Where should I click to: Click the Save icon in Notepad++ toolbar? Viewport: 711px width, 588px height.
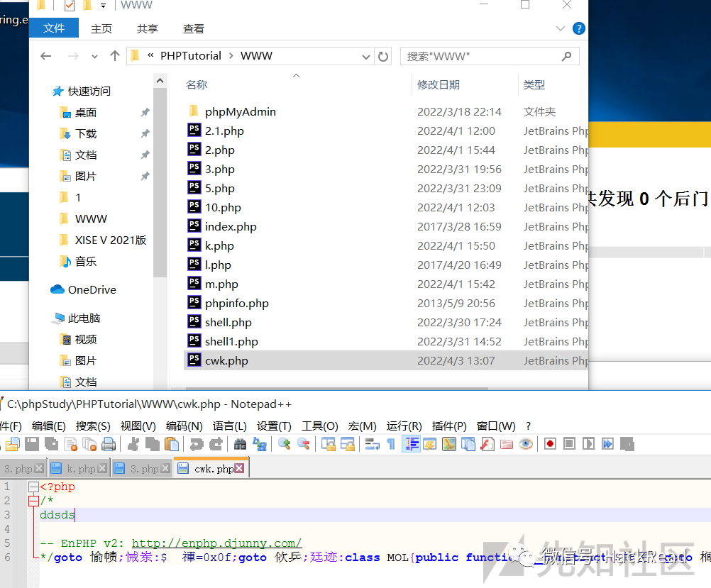[x=32, y=444]
